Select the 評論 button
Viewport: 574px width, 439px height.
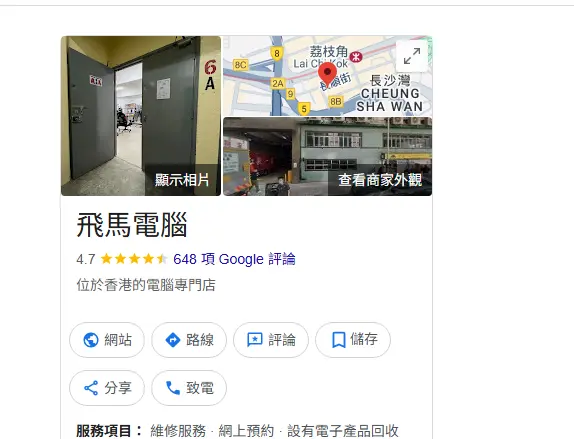(x=271, y=340)
